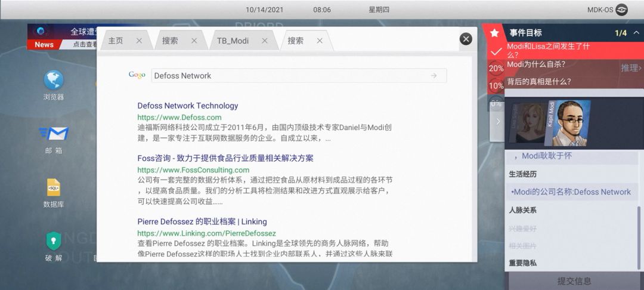Open the Defoss Network Technology result
Screen dimensions: 644x290
187,106
